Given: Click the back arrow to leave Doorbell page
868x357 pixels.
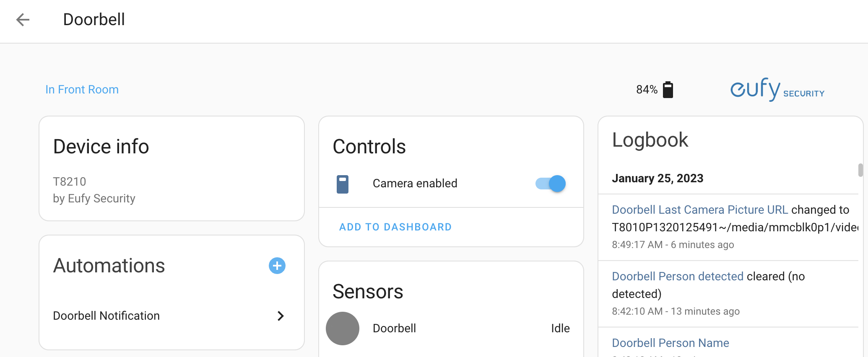Looking at the screenshot, I should pyautogui.click(x=23, y=20).
